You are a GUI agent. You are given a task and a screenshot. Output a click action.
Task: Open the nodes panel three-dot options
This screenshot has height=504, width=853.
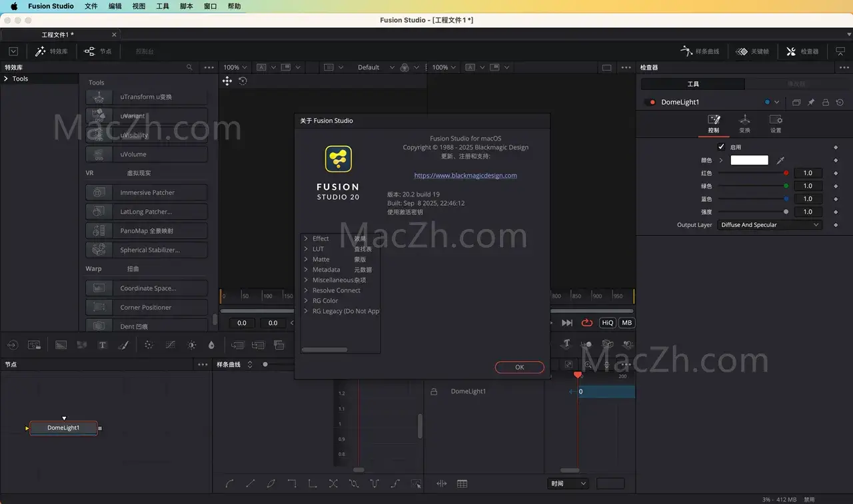tap(203, 365)
